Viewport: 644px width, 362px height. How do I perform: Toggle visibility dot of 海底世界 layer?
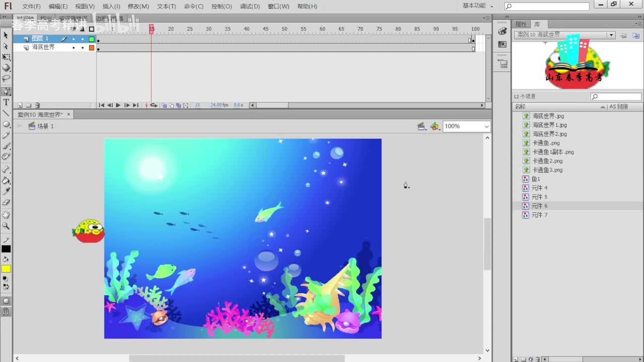pos(73,48)
